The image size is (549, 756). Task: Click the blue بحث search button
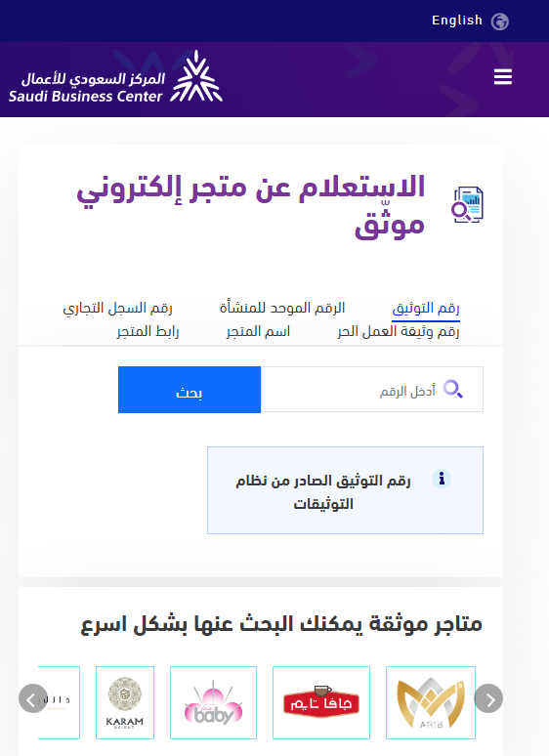click(190, 390)
